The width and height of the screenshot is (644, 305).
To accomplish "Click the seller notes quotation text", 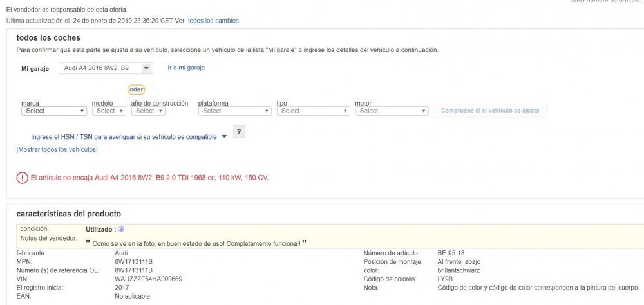I will [196, 243].
